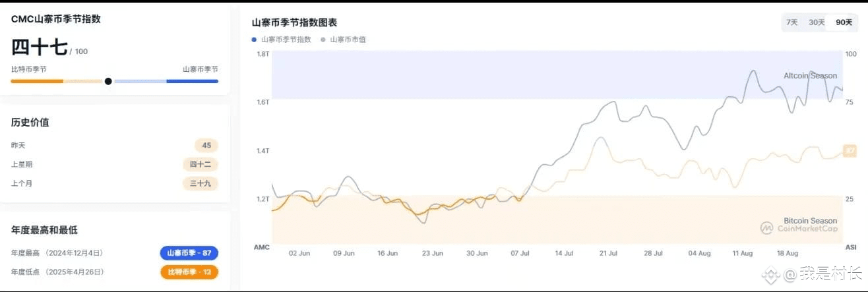Click the 04 Aug date axis marker
868x292 pixels.
click(699, 253)
